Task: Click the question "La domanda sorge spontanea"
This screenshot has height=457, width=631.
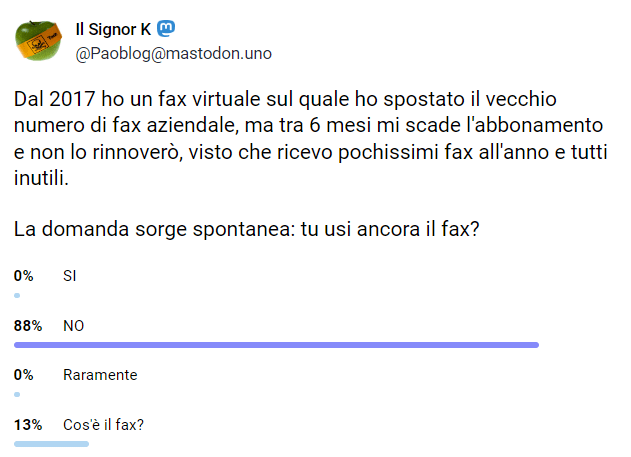Action: 148,229
